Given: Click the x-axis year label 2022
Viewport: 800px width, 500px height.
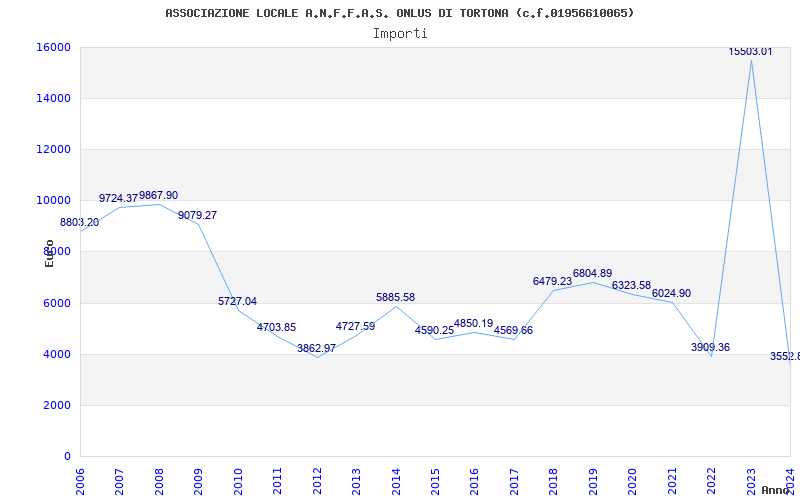Looking at the screenshot, I should pos(711,481).
